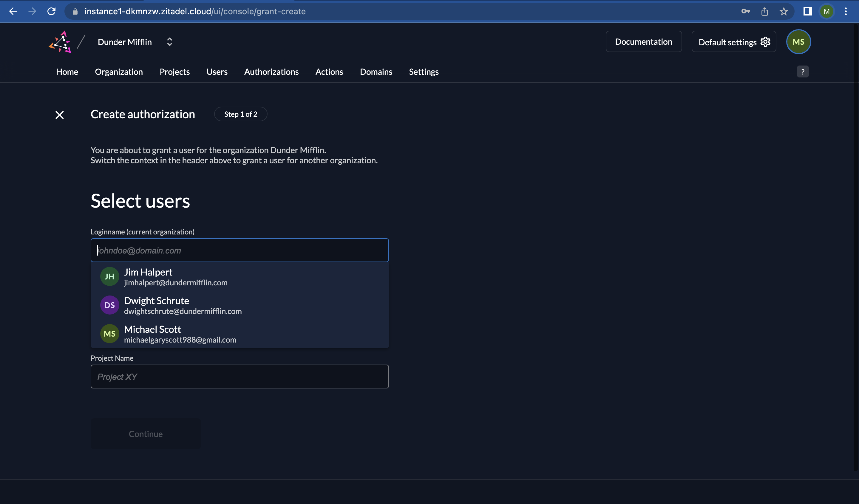This screenshot has width=859, height=504.
Task: Click Dwight Schrute's DS avatar
Action: [x=109, y=305]
